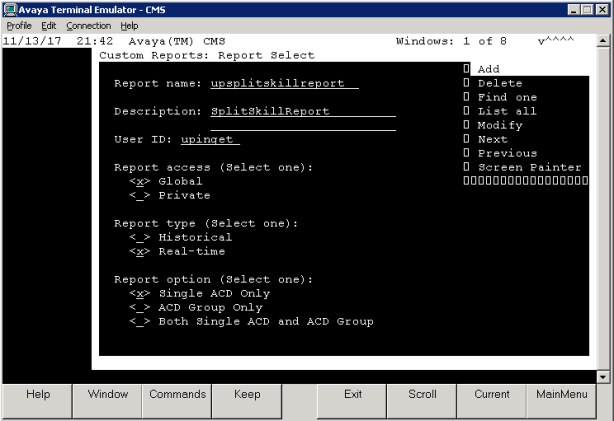Click the Report name input field
This screenshot has width=614, height=421.
click(284, 84)
